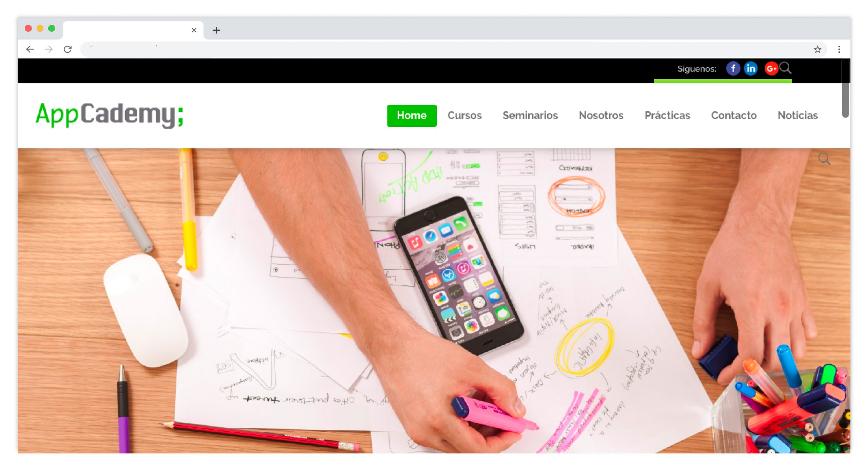Go forward with the browser arrow
Screen dimensions: 868x467
(x=49, y=49)
